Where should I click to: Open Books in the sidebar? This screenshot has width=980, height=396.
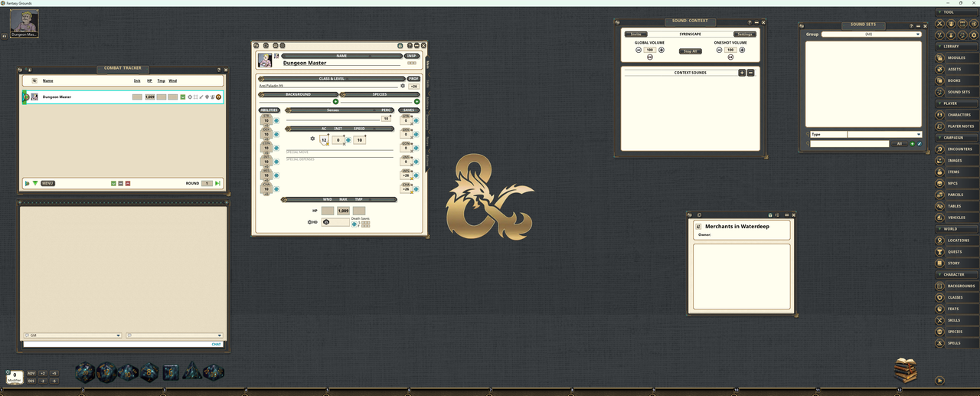(957, 80)
